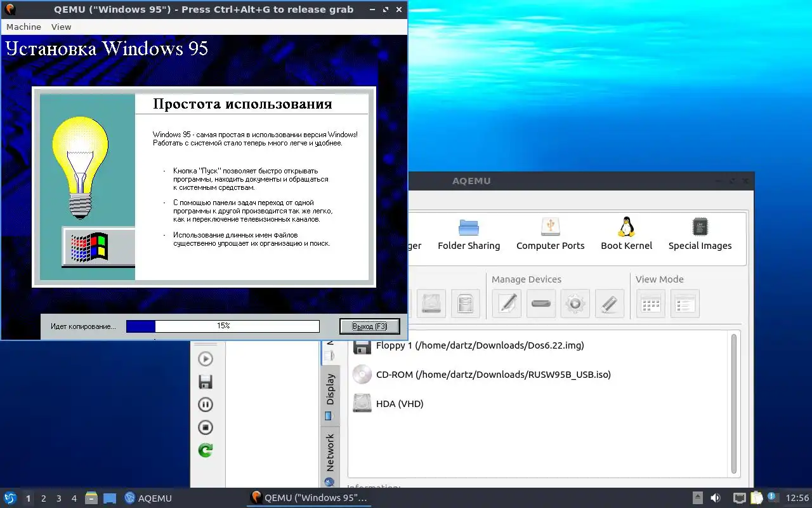Click the Windows logo in setup dialog
Viewport: 812px width, 508px height.
89,248
